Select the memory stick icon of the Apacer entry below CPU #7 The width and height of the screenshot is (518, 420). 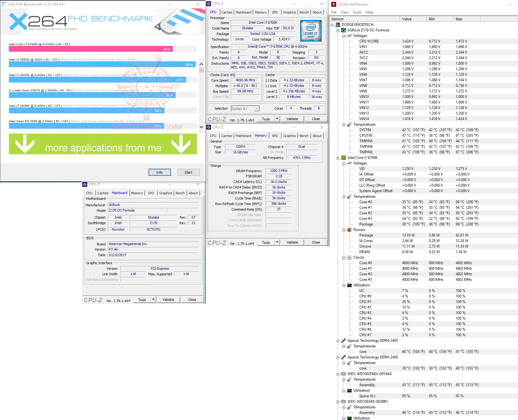tap(344, 341)
